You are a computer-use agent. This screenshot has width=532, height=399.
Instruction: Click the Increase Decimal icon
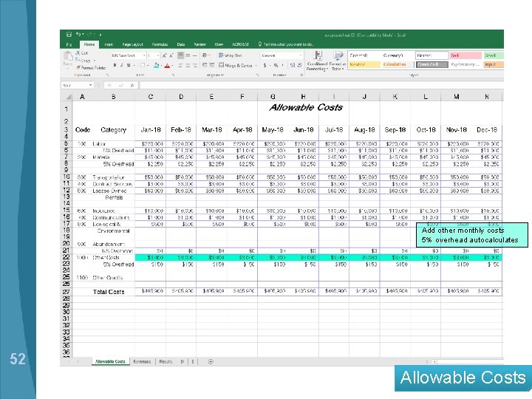click(x=292, y=65)
